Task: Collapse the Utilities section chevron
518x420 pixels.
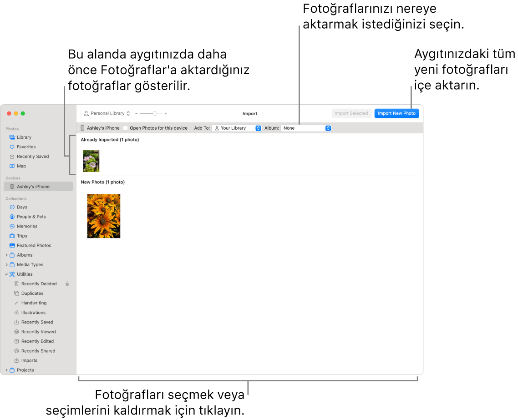Action: point(6,274)
